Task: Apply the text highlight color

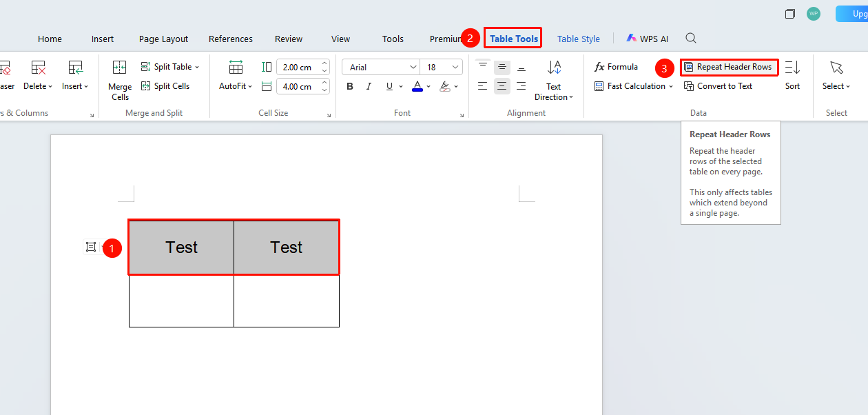Action: [444, 86]
